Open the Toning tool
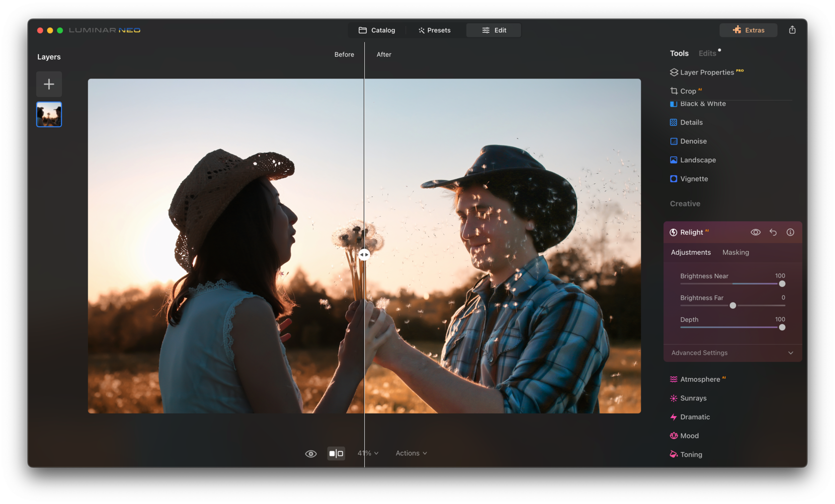The image size is (835, 504). pyautogui.click(x=691, y=454)
